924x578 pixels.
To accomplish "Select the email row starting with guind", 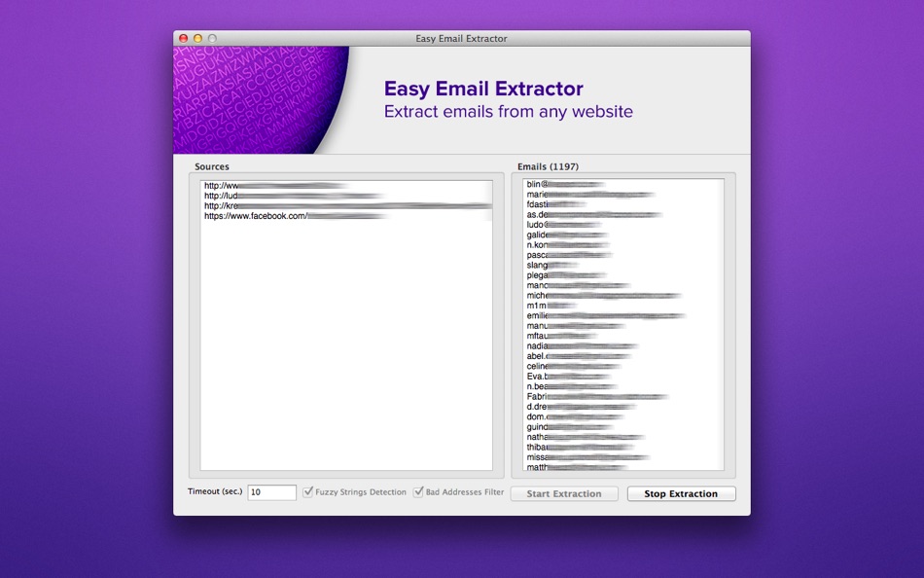I will click(623, 426).
